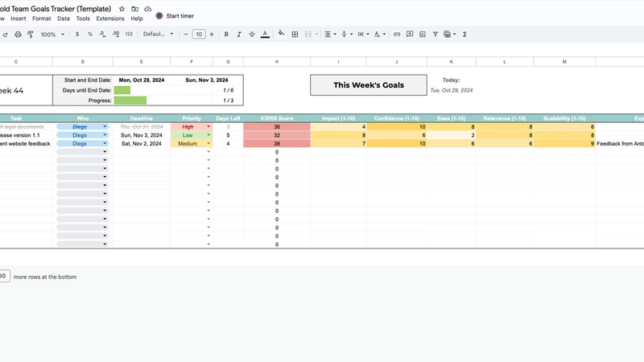Open the borders tool
The width and height of the screenshot is (644, 362).
[295, 35]
